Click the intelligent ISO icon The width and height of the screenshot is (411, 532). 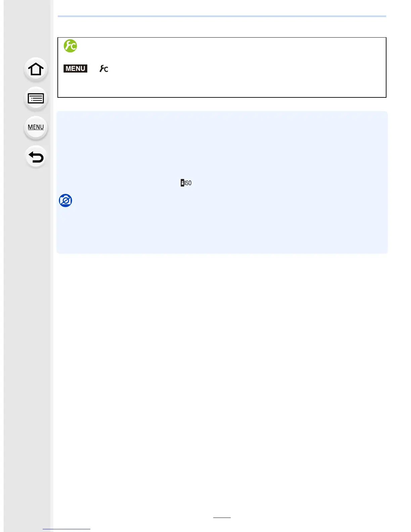point(186,183)
